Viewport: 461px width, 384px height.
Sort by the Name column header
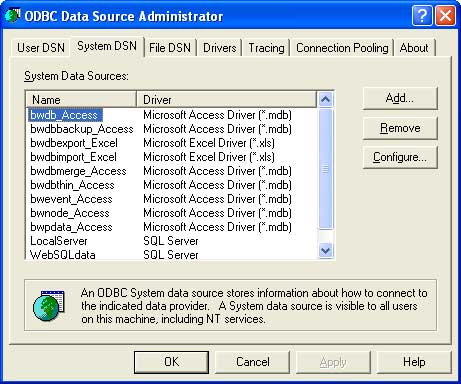(81, 99)
